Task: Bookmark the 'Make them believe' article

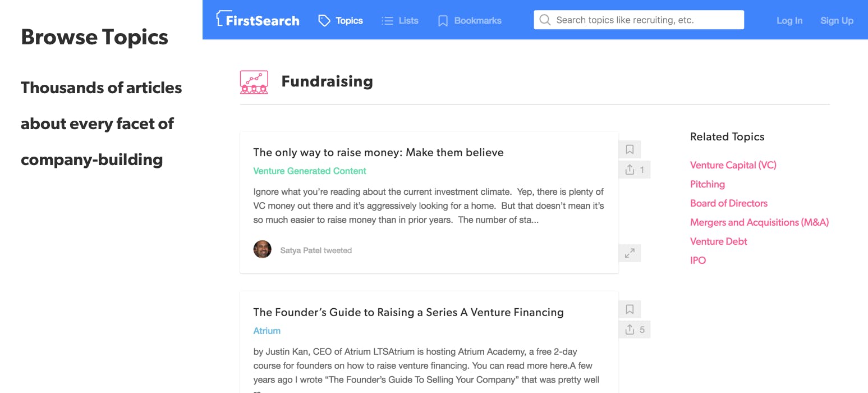Action: 630,149
